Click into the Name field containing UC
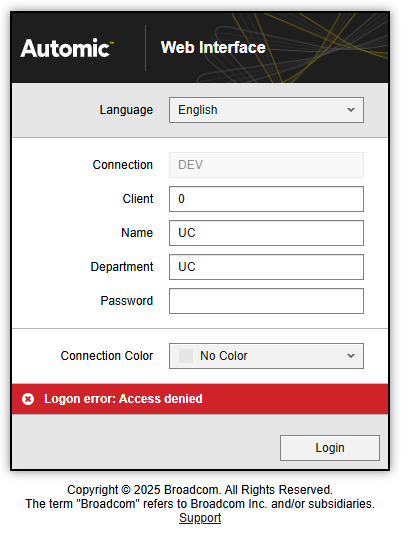The width and height of the screenshot is (408, 549). [x=266, y=233]
